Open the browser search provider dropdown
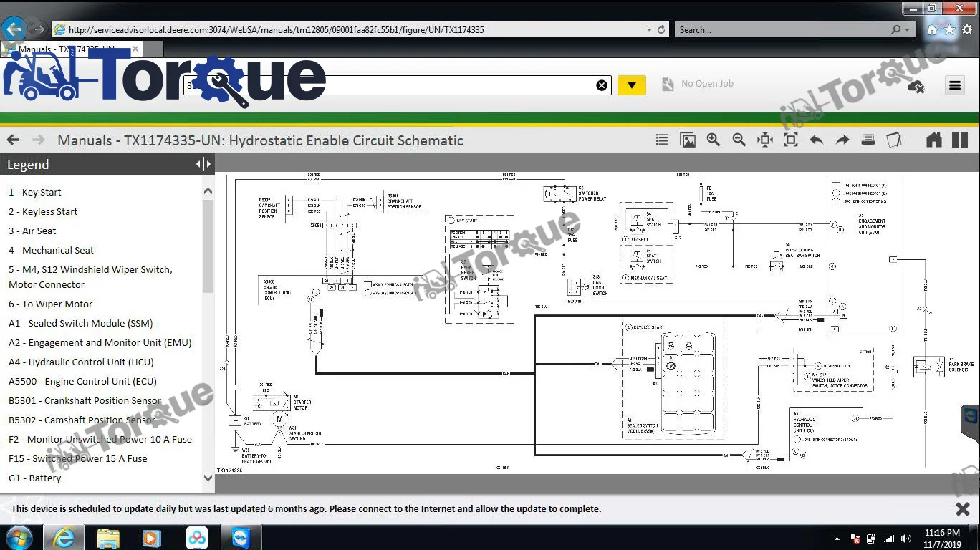 click(x=908, y=30)
